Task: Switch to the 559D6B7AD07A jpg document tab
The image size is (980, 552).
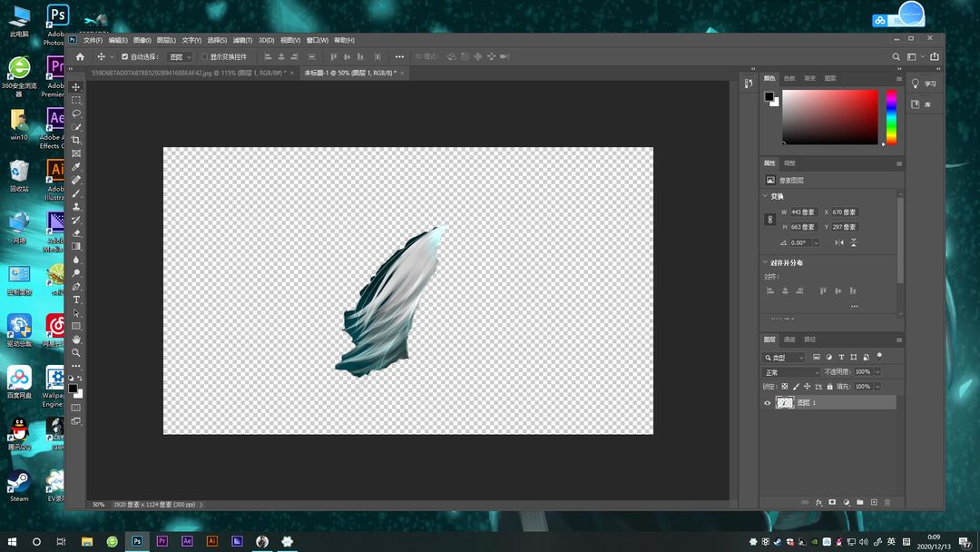Action: click(189, 74)
